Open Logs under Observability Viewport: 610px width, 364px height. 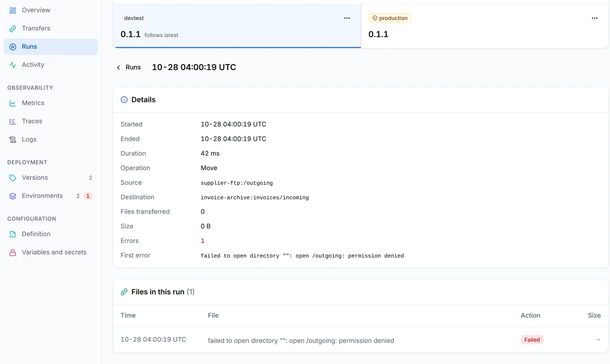(51, 139)
